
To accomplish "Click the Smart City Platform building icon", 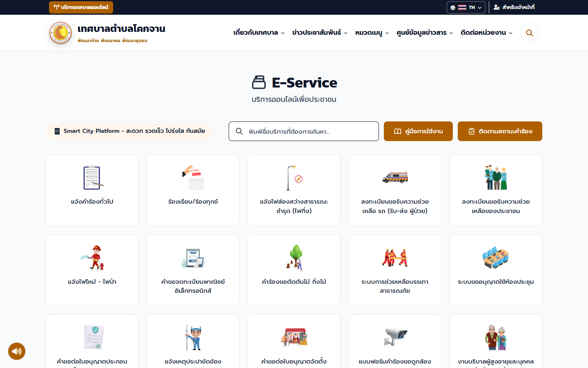I will 57,131.
